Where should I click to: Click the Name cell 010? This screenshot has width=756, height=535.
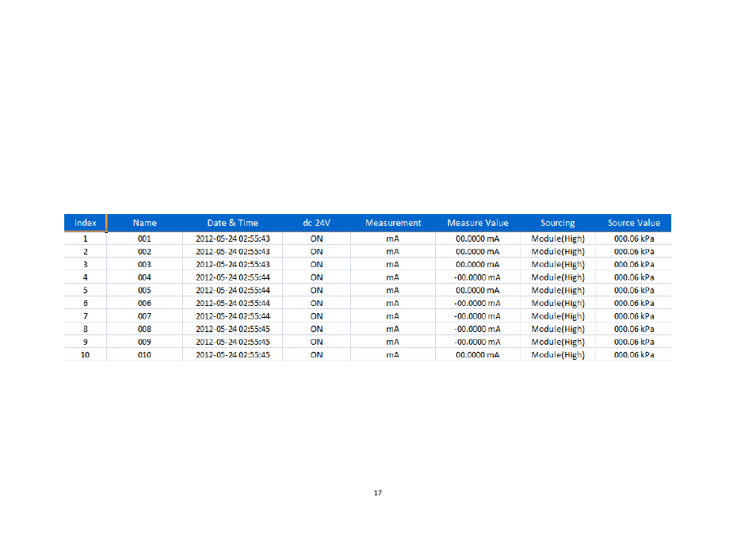[145, 354]
